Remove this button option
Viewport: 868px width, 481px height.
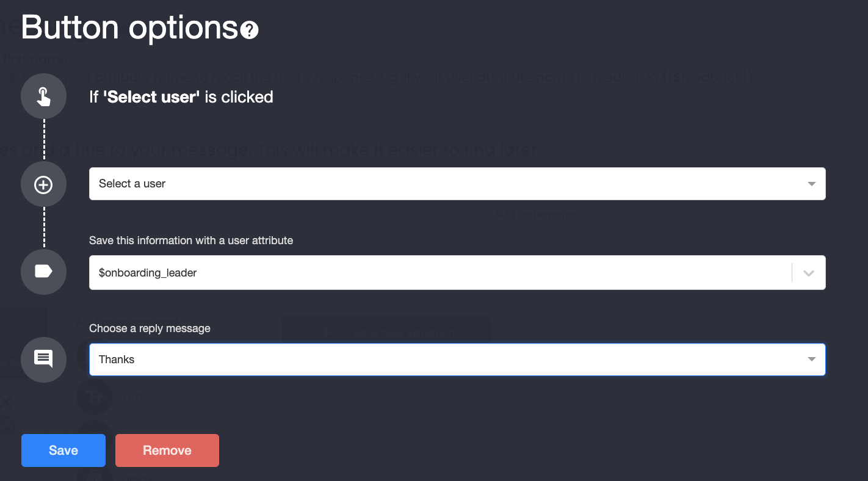point(167,450)
